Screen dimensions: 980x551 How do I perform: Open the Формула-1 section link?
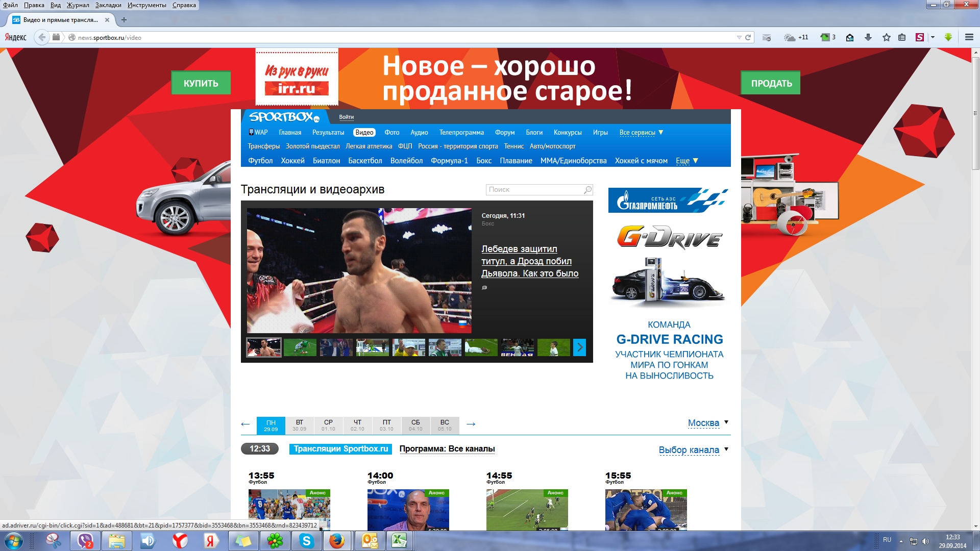coord(449,161)
